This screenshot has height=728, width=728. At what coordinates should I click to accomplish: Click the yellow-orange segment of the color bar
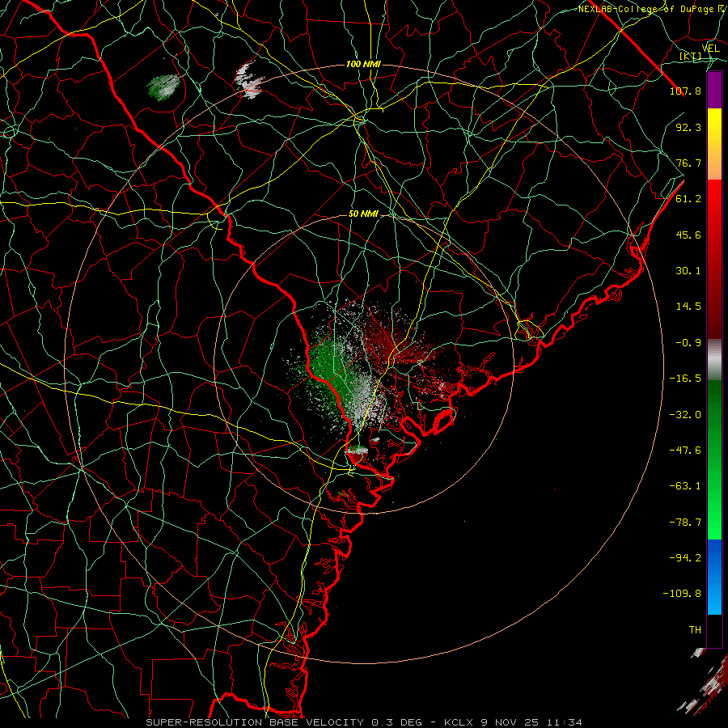coord(714,144)
